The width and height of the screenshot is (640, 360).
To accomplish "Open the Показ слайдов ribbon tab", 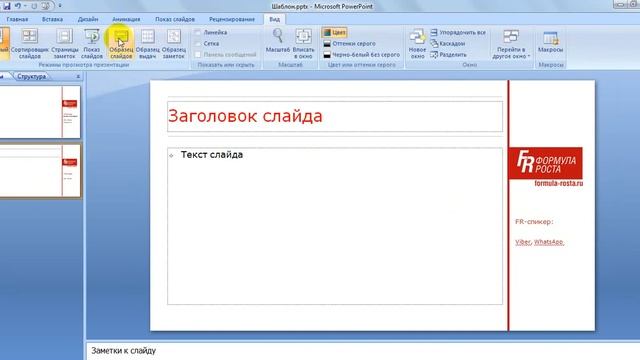I will [175, 19].
